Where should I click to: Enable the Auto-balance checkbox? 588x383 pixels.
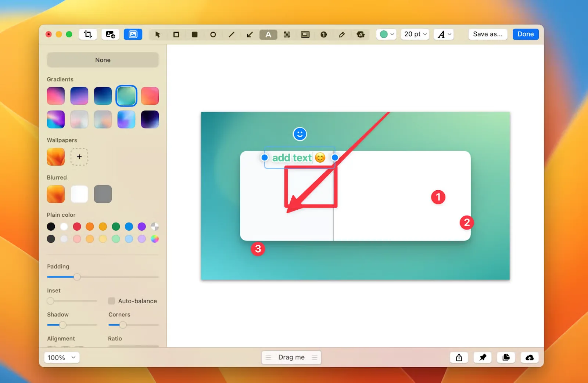click(111, 301)
